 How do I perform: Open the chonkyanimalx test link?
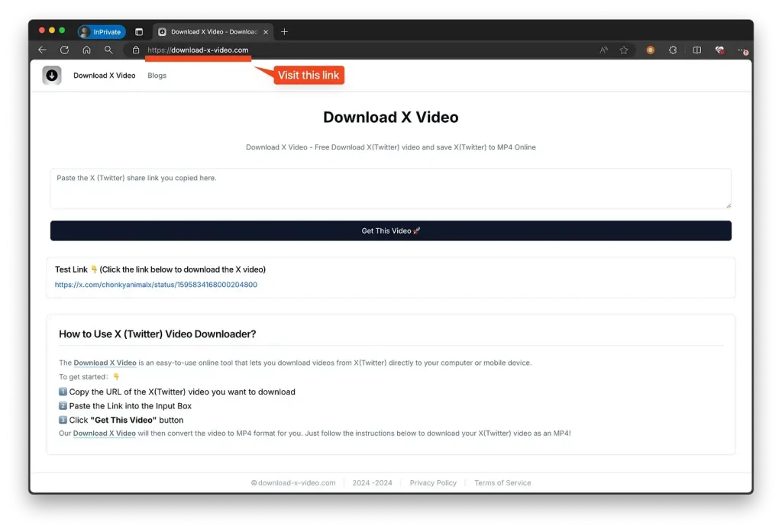pos(156,285)
